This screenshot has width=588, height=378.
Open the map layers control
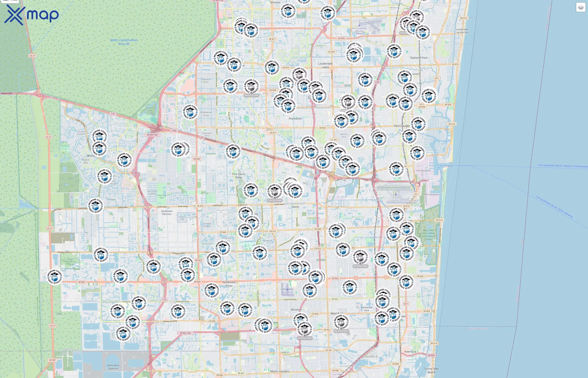click(581, 7)
